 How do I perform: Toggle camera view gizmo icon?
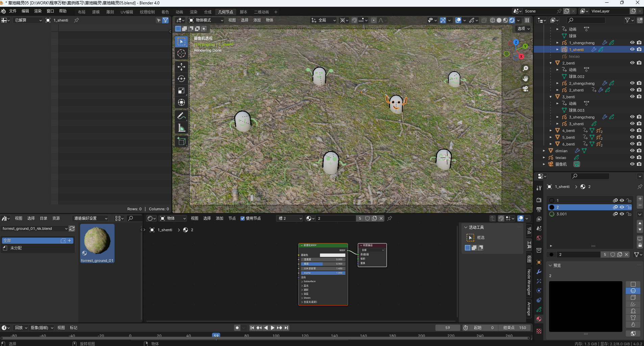(x=525, y=89)
